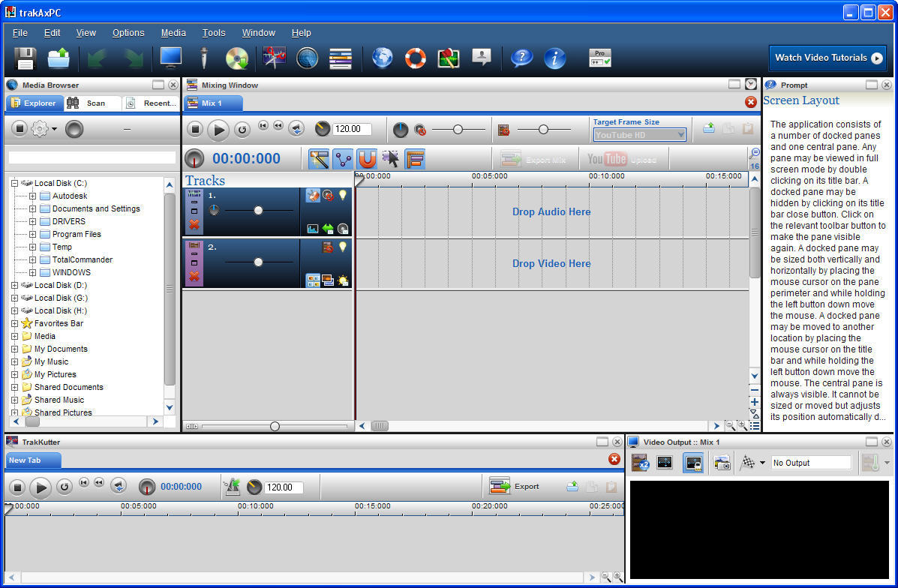Click the YouTube Upload button
Screen dimensions: 898x588
tap(623, 158)
